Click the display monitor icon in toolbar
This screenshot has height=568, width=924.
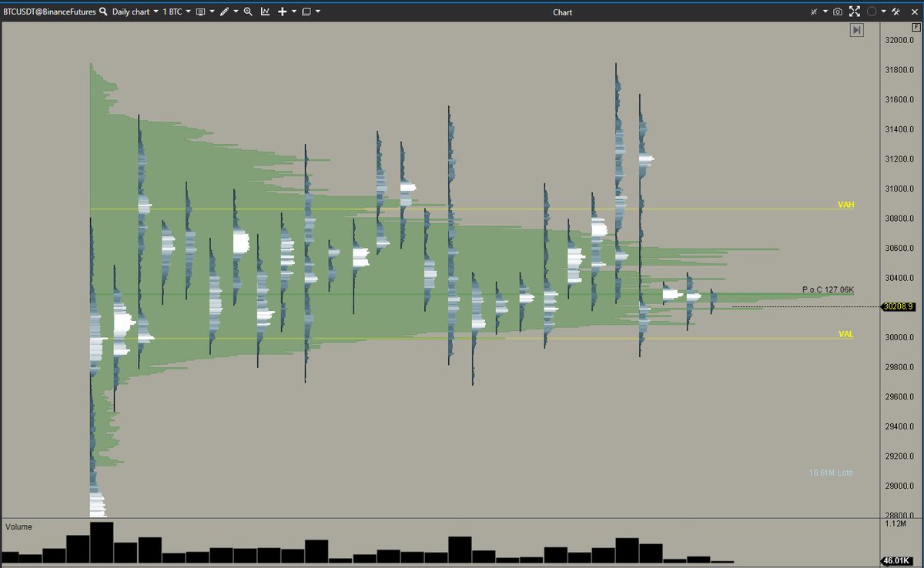(200, 12)
